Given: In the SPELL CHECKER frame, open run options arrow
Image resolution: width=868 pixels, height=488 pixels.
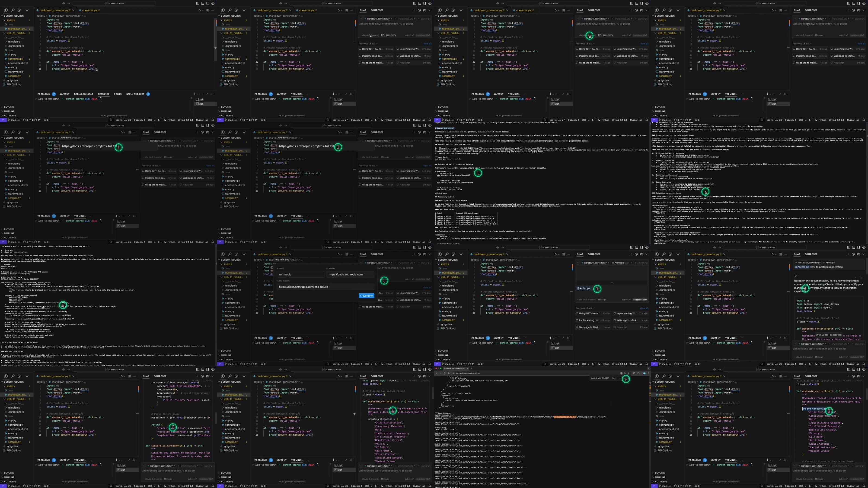Looking at the screenshot, I should [203, 10].
